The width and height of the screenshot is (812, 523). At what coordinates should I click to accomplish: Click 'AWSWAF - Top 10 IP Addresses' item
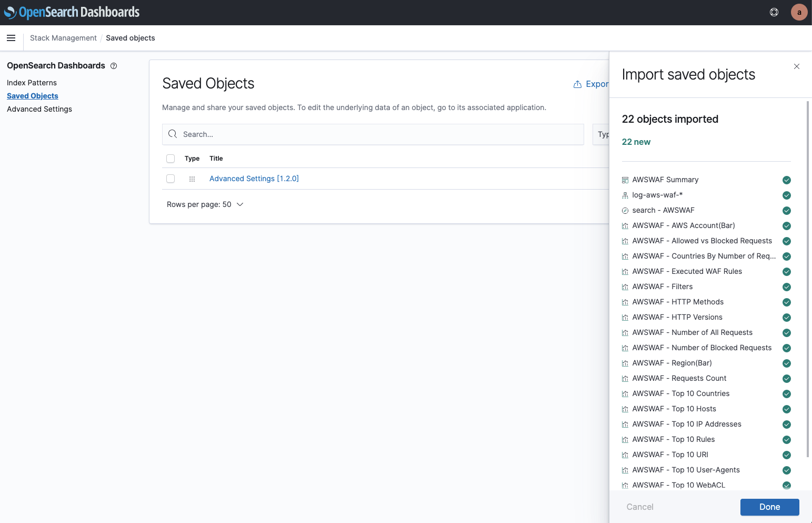point(687,424)
